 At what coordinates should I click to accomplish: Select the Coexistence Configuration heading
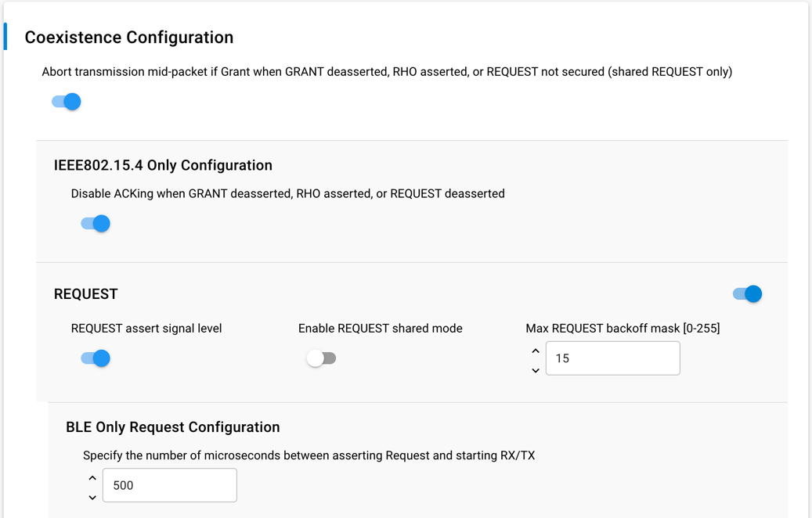[x=129, y=38]
